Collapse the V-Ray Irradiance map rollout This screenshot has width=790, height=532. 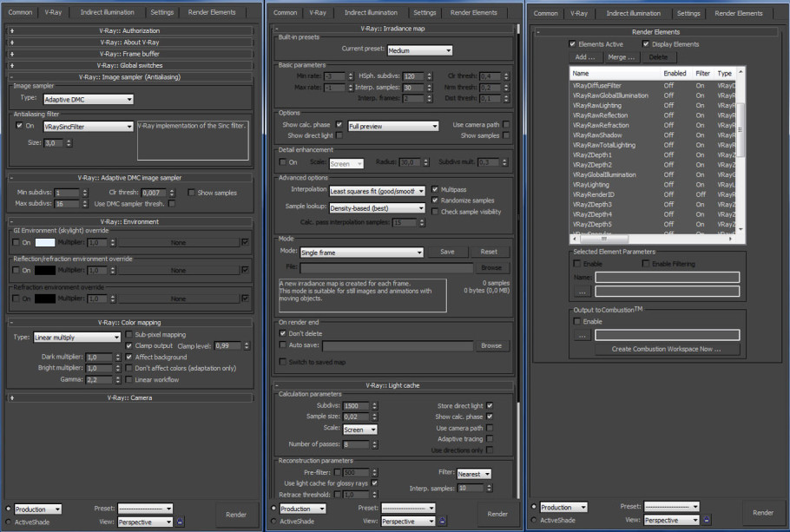[392, 29]
